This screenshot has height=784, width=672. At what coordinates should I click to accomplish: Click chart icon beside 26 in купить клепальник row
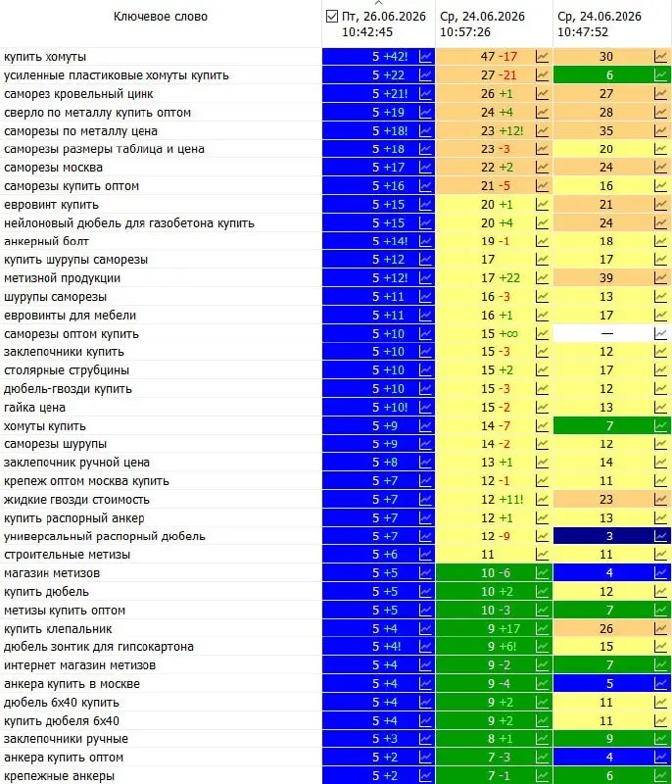coord(660,628)
